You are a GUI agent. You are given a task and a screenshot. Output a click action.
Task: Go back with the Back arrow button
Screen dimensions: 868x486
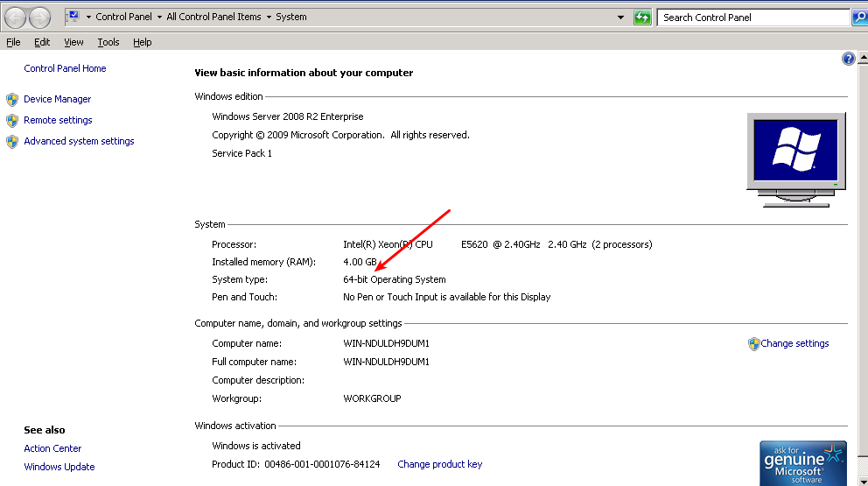pos(16,18)
